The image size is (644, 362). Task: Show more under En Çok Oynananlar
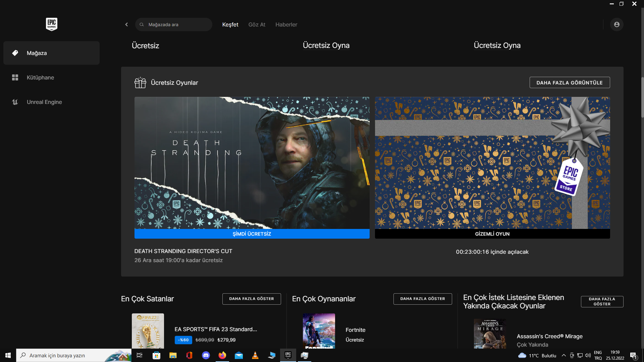(423, 299)
